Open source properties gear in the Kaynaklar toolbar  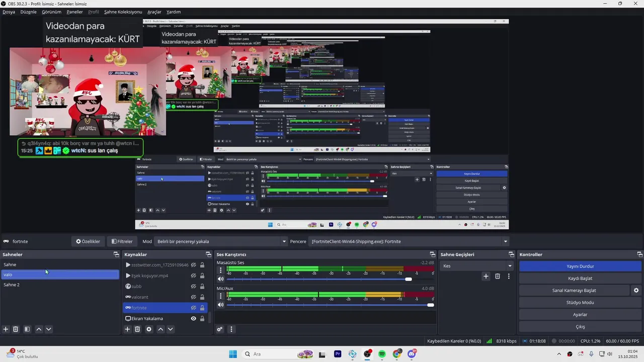click(149, 329)
